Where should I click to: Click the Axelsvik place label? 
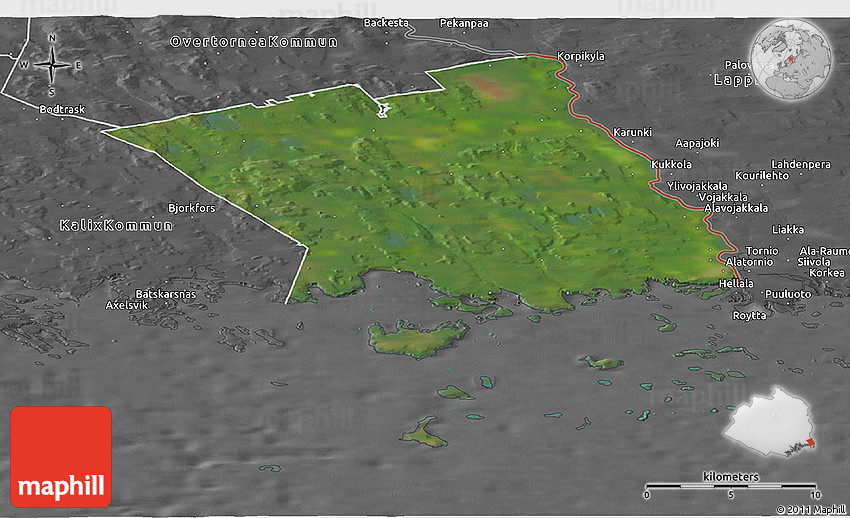pos(128,304)
